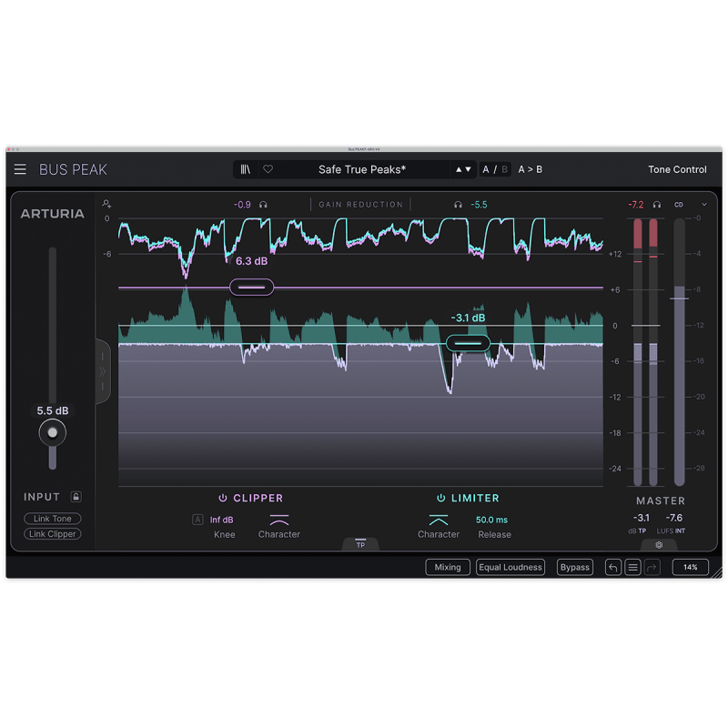Click the CLIPPER section label
728x728 pixels.
[258, 498]
